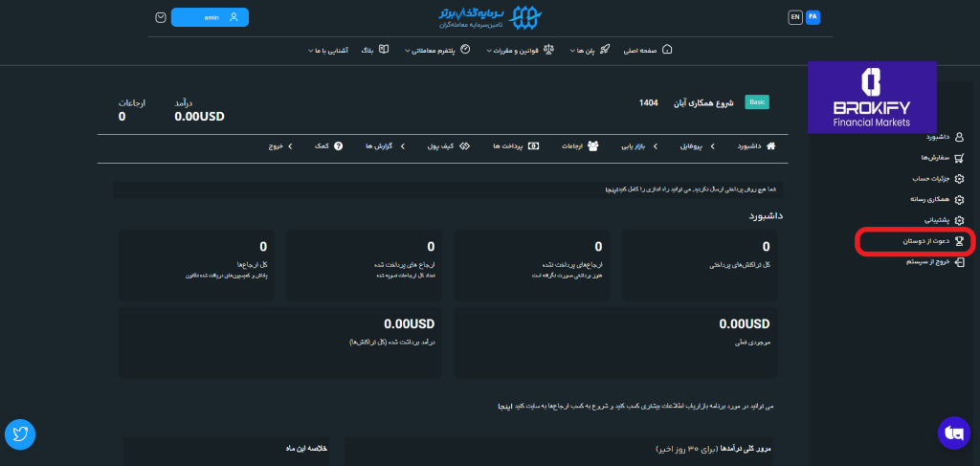Click the trophy icon for دعوت از دوستان
This screenshot has width=980, height=466.
click(x=960, y=241)
